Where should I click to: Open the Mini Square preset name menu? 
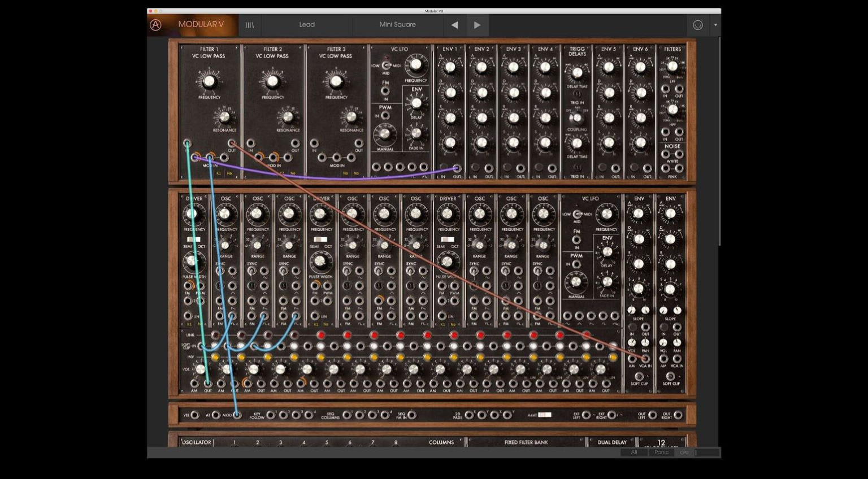[x=398, y=25]
